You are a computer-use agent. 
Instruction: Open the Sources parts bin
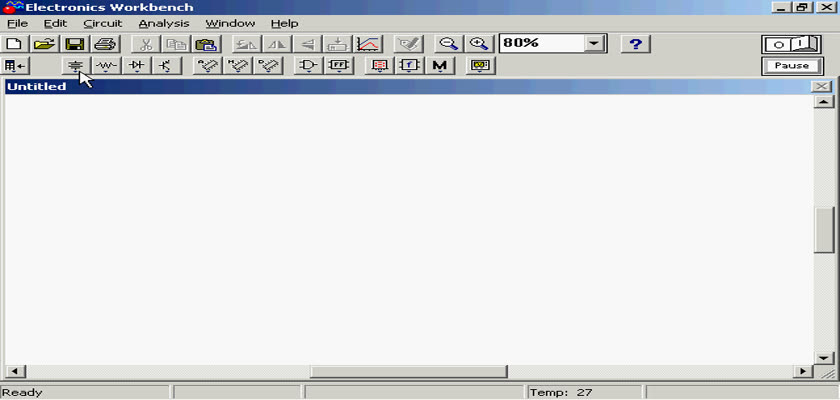(75, 66)
